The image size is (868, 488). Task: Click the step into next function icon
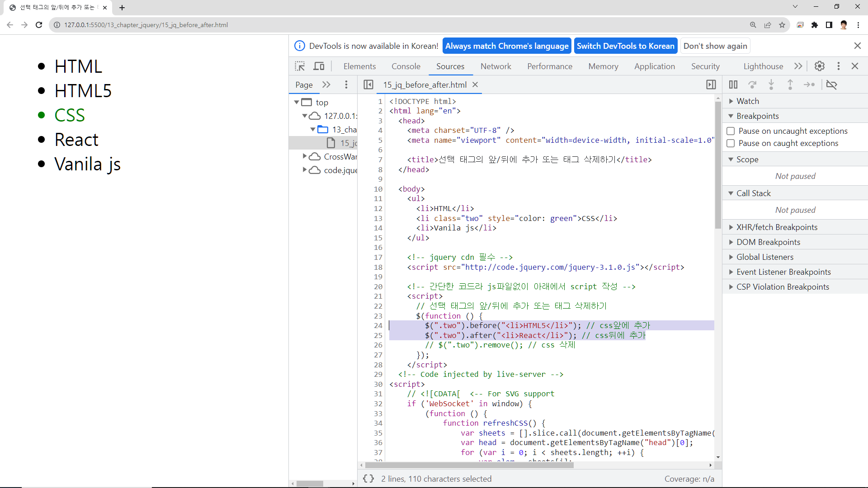tap(771, 84)
